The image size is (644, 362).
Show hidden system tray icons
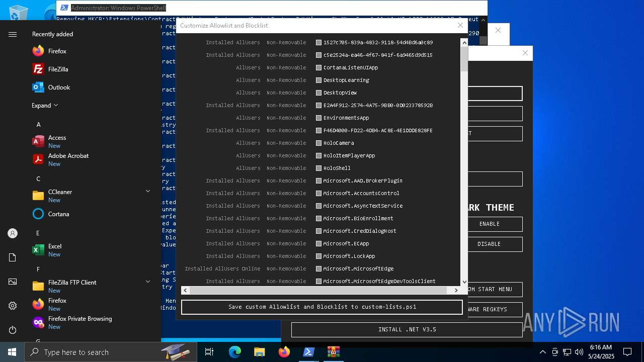tap(542, 352)
